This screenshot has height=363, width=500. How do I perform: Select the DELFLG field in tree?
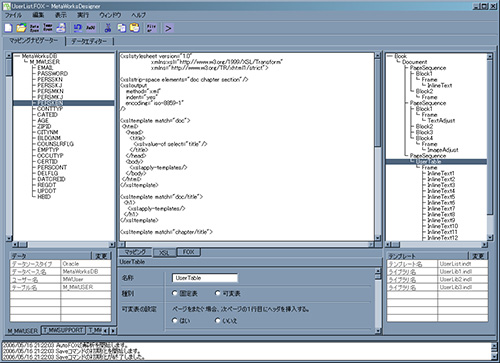pos(47,173)
